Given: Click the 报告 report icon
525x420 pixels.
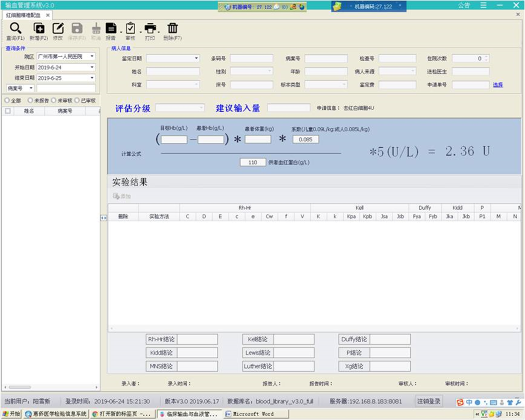Looking at the screenshot, I should [x=111, y=29].
